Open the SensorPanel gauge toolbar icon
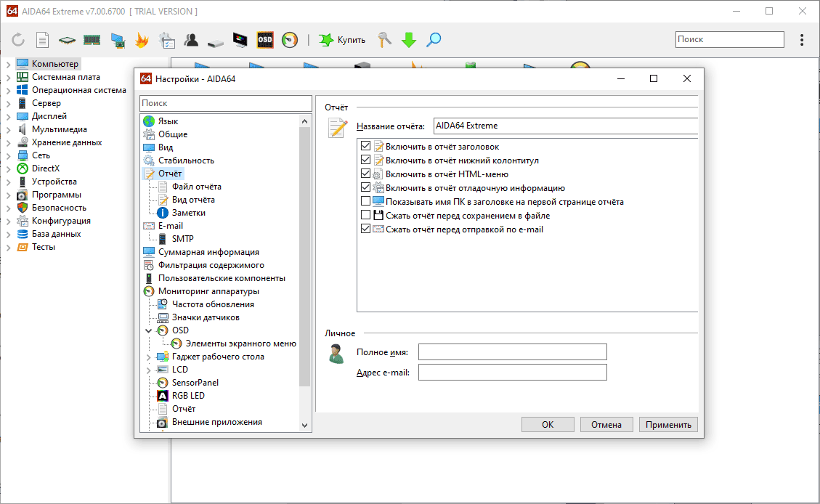This screenshot has height=504, width=820. [x=290, y=40]
